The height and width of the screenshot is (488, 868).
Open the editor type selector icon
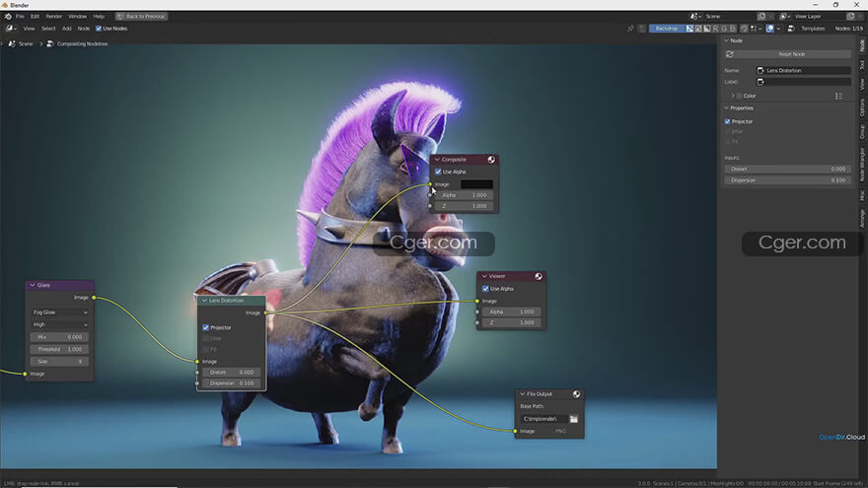tap(11, 29)
